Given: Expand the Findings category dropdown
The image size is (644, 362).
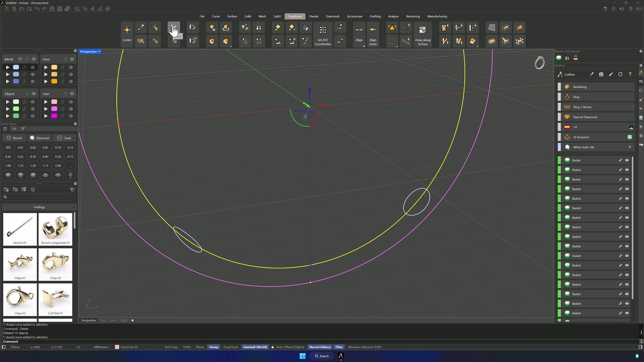Looking at the screenshot, I should [x=39, y=207].
